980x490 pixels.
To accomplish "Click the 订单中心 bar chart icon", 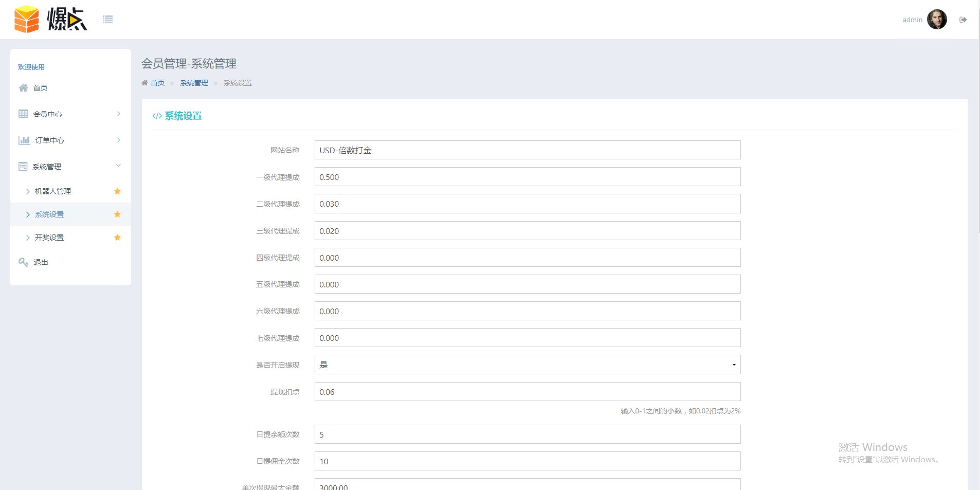I will click(24, 140).
